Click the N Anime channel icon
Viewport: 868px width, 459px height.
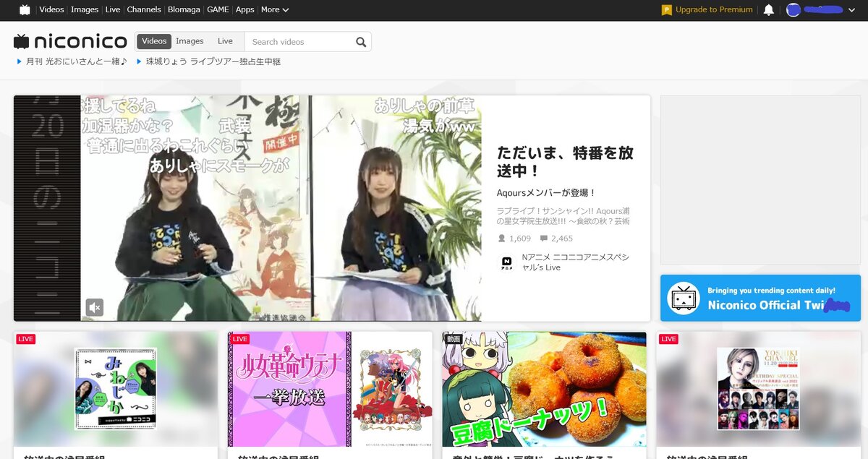click(507, 263)
